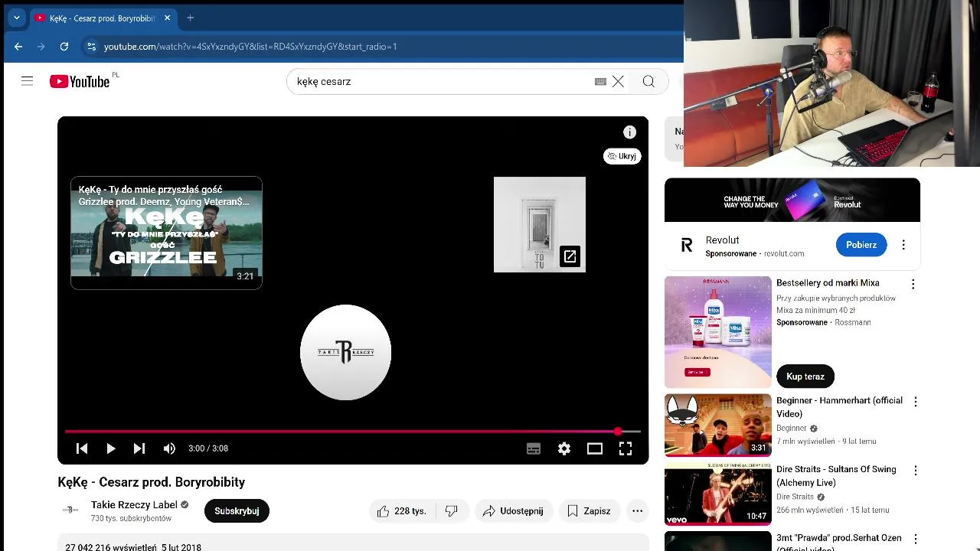
Task: Click Dire Straits - Sultans Of Swing title
Action: pyautogui.click(x=836, y=475)
